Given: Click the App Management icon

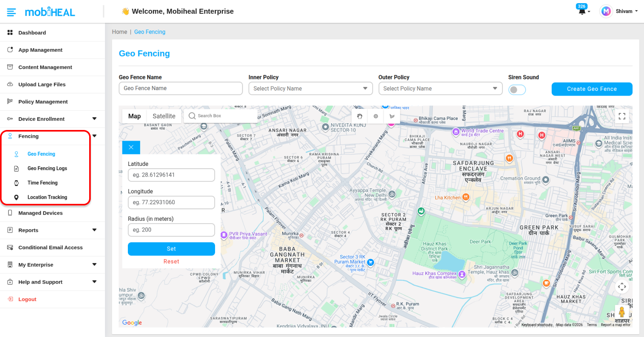Looking at the screenshot, I should (10, 50).
